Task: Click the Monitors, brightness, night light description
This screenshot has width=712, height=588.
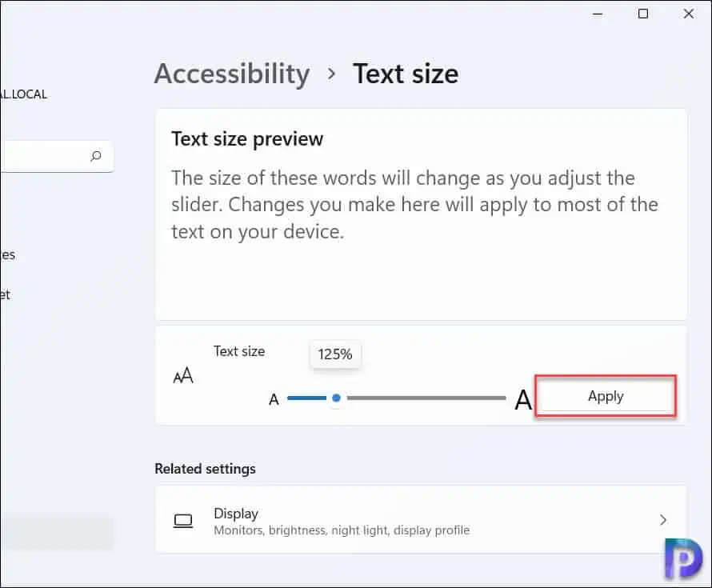Action: coord(342,530)
